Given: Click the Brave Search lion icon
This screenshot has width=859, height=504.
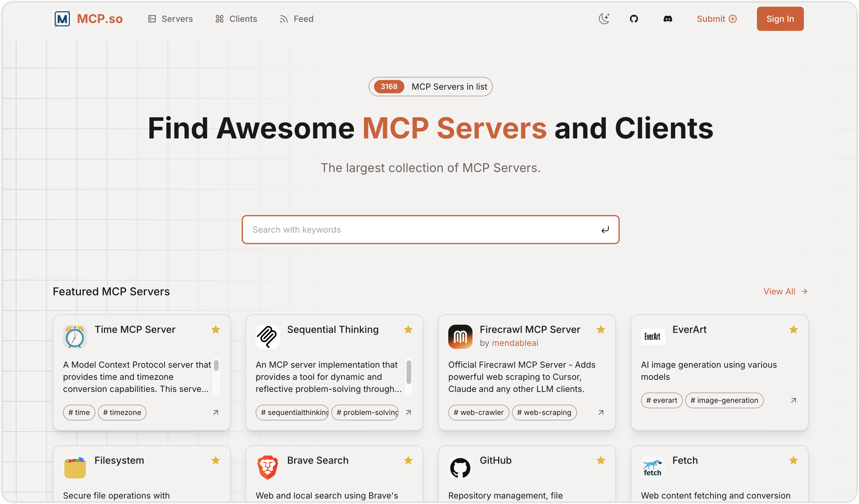Looking at the screenshot, I should pos(267,467).
